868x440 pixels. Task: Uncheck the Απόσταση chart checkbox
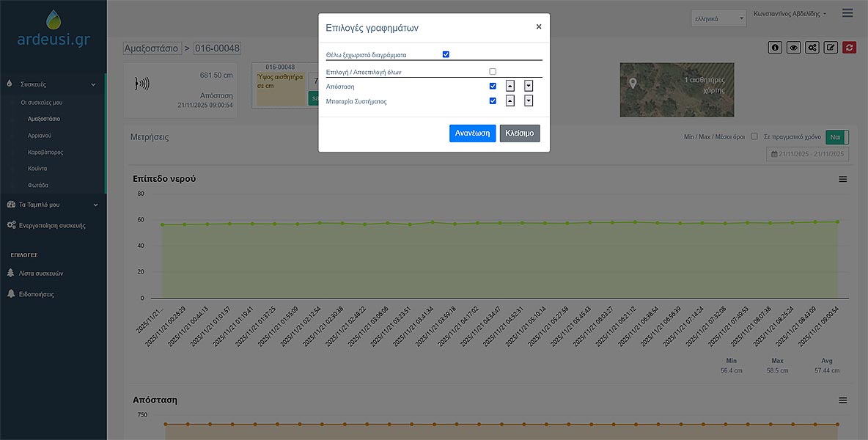coord(493,87)
